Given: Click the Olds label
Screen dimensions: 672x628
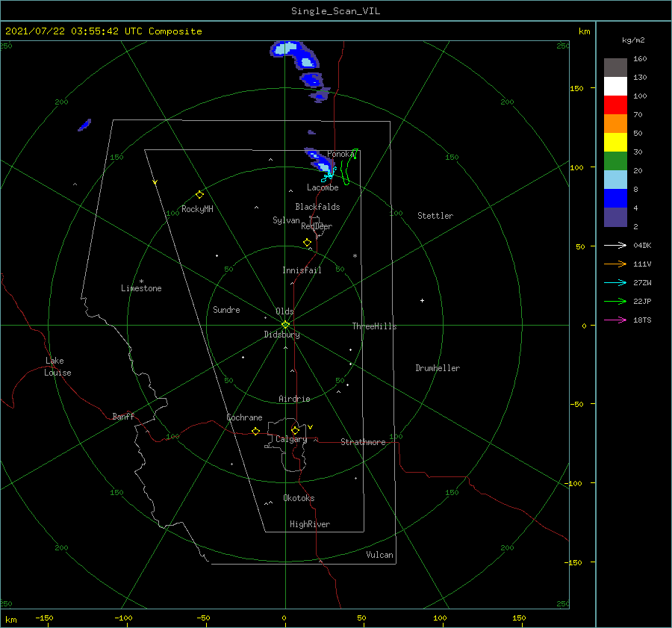Looking at the screenshot, I should (x=284, y=311).
